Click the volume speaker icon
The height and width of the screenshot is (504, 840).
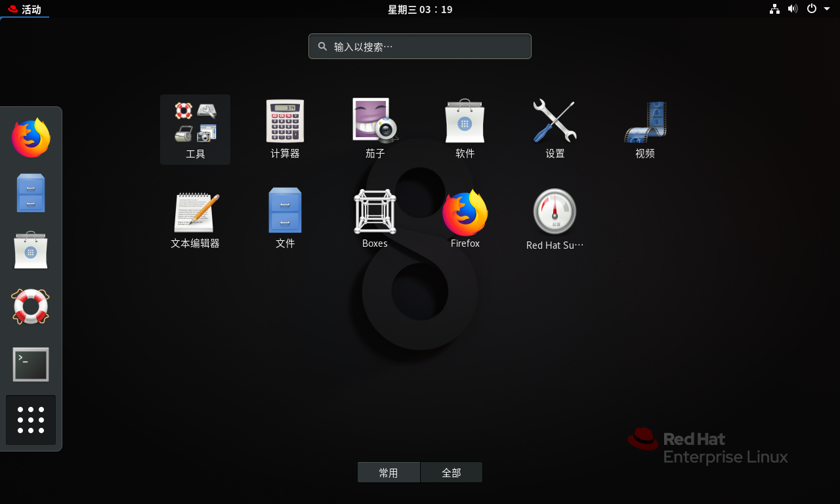tap(793, 9)
